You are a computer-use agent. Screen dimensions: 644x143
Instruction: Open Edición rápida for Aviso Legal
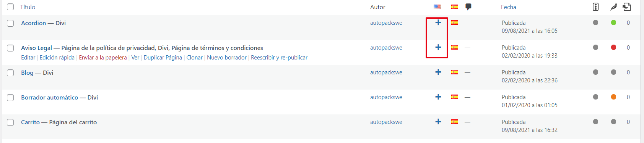click(x=57, y=58)
